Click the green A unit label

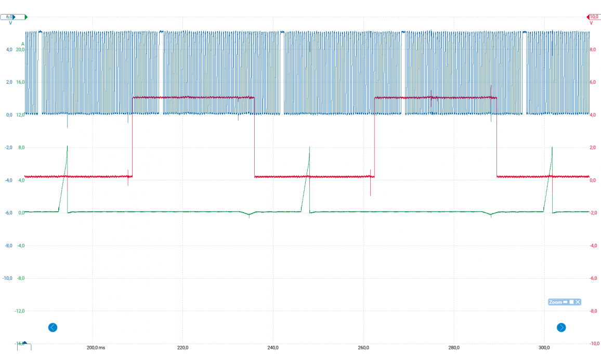coord(22,44)
